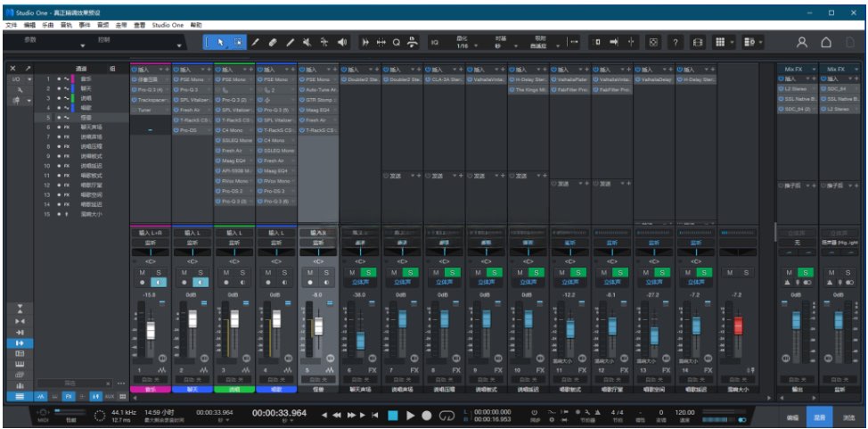The height and width of the screenshot is (429, 868).
Task: Open channel 1 inserts dropdown arrow
Action: click(x=161, y=70)
